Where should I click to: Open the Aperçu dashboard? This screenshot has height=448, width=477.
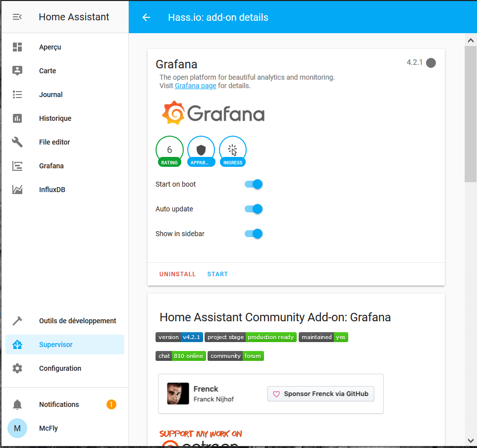coord(50,47)
